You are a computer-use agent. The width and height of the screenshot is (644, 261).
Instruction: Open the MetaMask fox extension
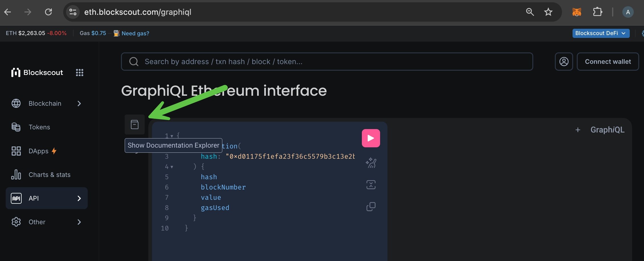(x=577, y=12)
